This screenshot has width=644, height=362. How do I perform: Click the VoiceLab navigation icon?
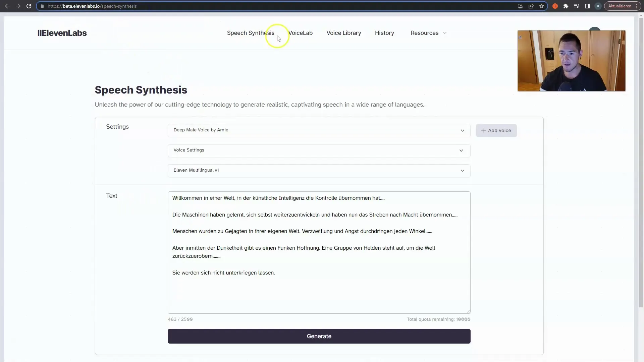point(300,33)
